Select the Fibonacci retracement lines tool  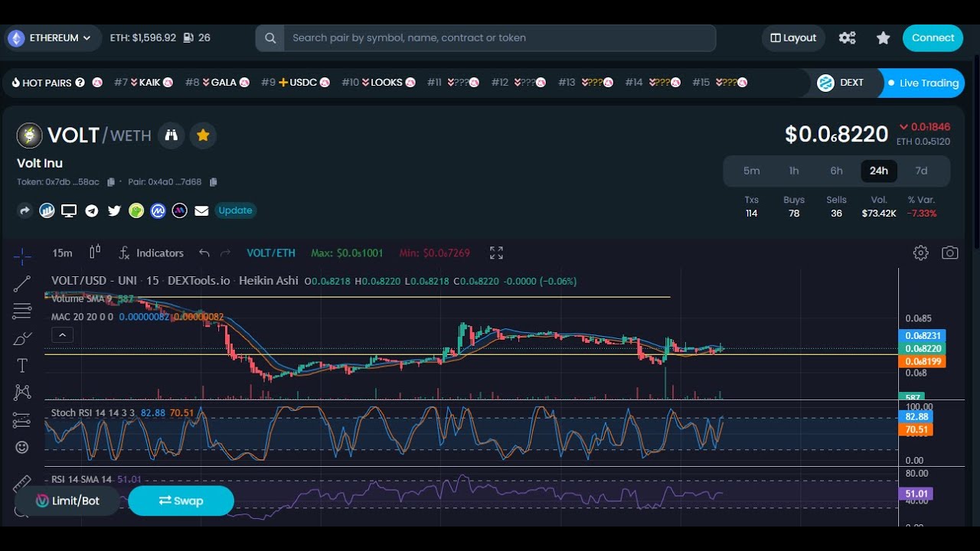point(22,311)
